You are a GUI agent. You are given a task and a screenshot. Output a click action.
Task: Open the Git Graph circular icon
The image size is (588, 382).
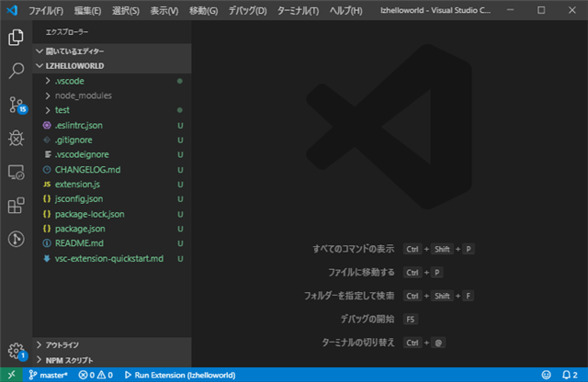pyautogui.click(x=16, y=239)
